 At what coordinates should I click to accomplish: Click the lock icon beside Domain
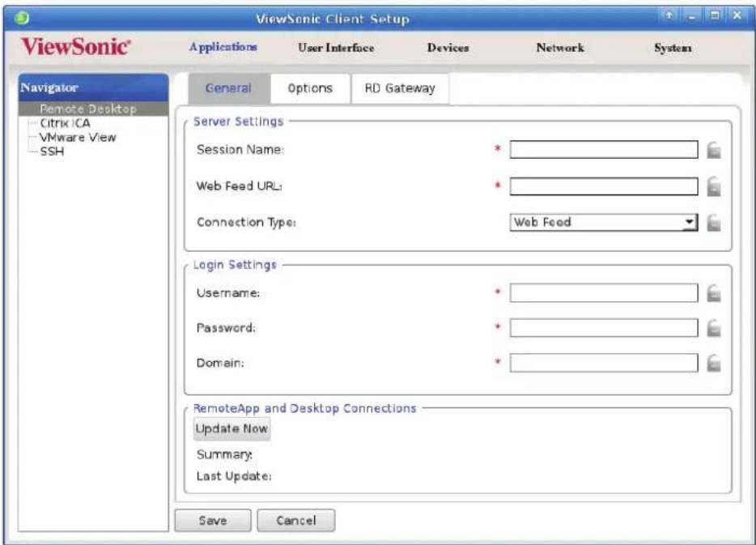pyautogui.click(x=714, y=364)
